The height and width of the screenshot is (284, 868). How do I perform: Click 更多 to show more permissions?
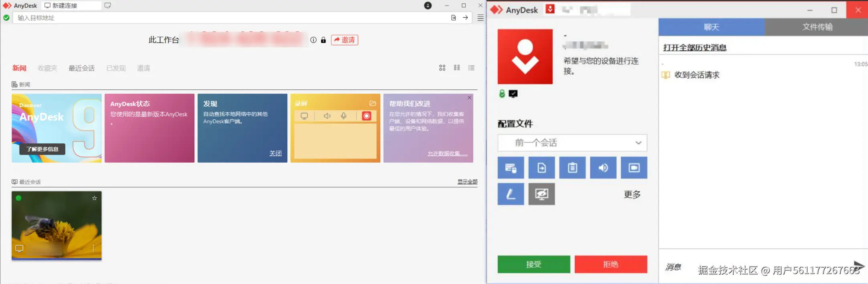pos(632,195)
